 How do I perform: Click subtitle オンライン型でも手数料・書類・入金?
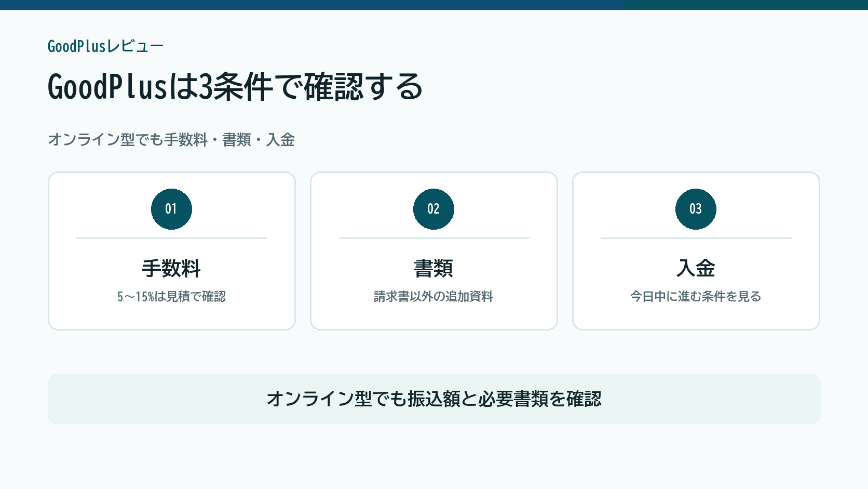click(x=171, y=140)
